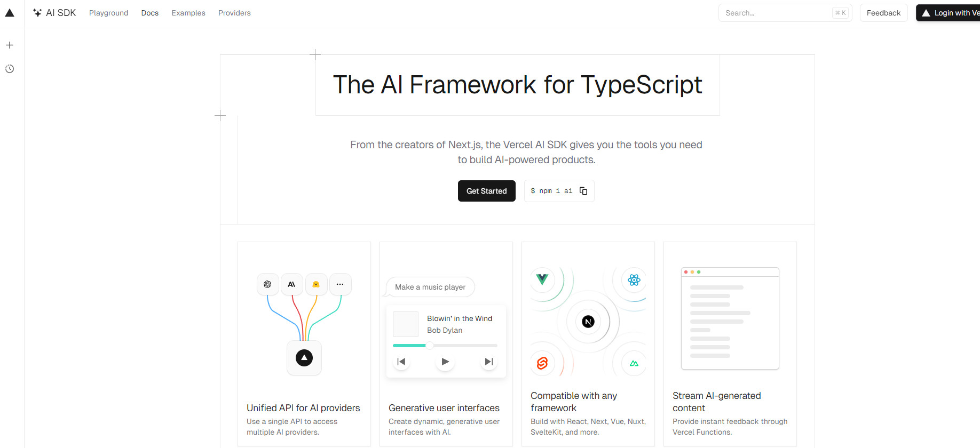Click the more providers ellipsis icon
This screenshot has height=448, width=980.
coord(340,284)
